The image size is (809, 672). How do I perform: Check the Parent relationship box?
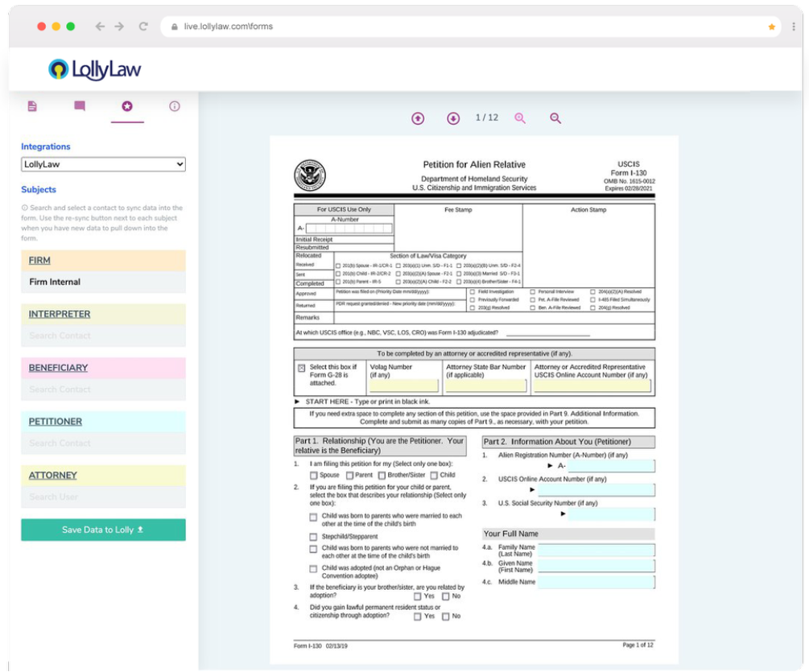click(x=349, y=476)
